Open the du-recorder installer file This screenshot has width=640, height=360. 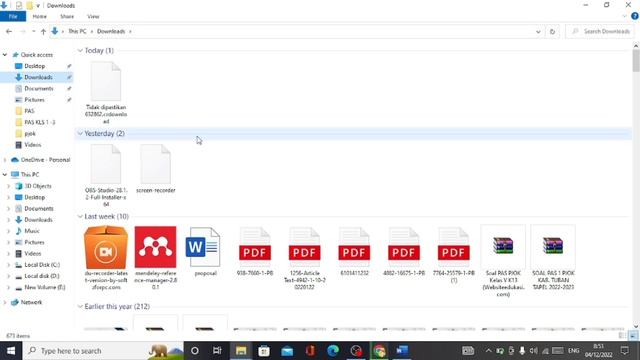[106, 258]
